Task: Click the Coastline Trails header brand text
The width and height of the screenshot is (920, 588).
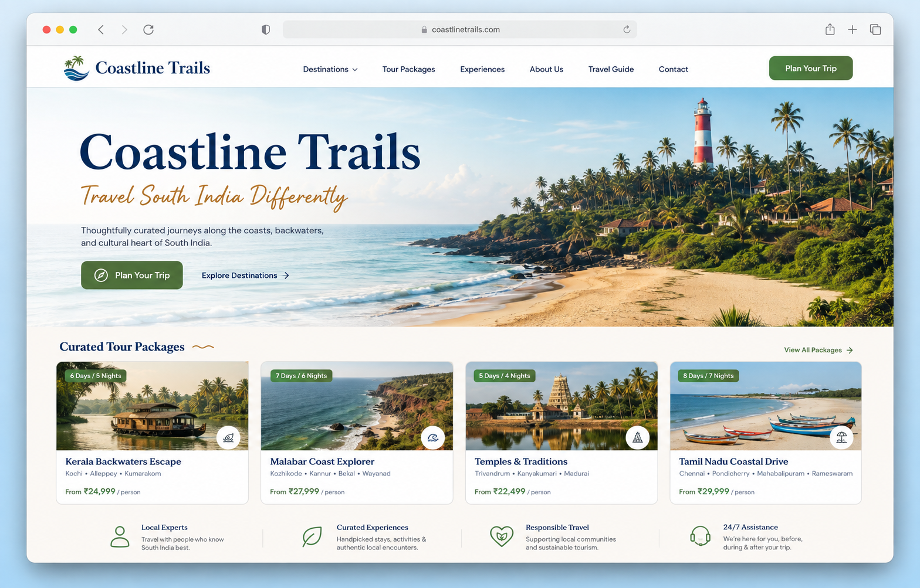Action: point(153,68)
